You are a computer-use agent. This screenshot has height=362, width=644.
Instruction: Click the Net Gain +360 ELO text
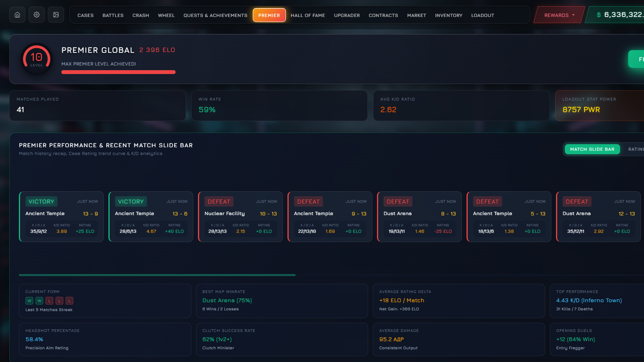tap(399, 309)
